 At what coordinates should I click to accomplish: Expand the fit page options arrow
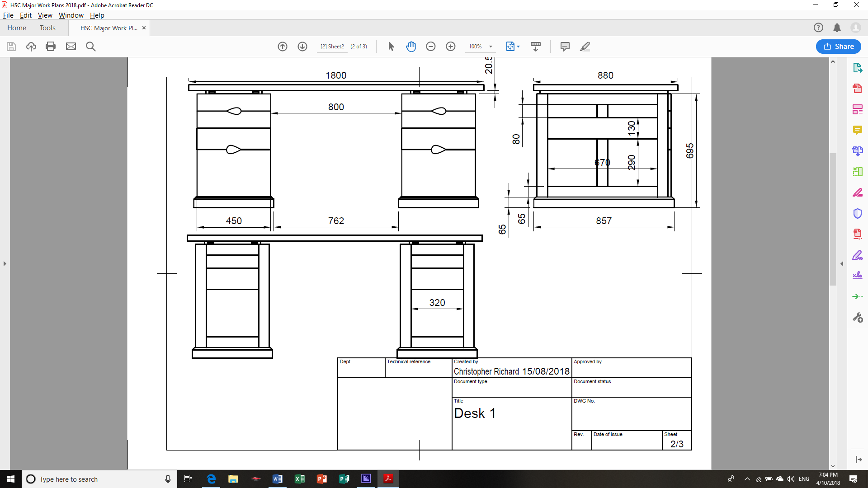[x=519, y=47]
